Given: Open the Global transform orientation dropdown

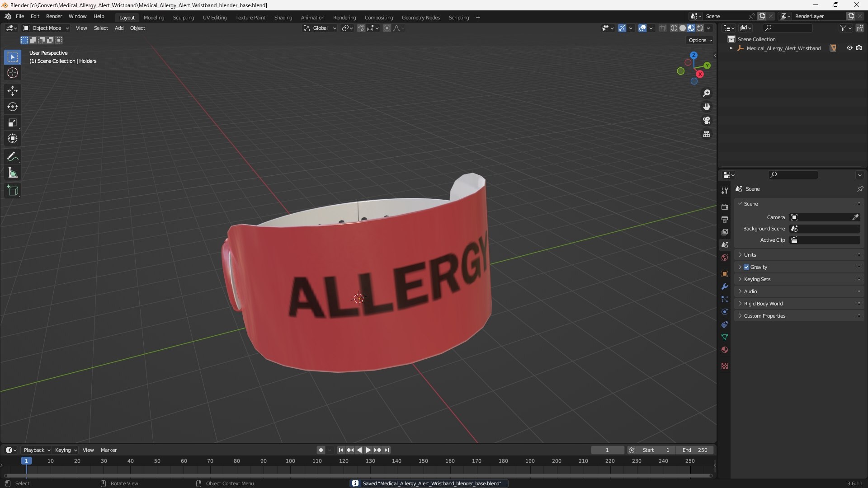Looking at the screenshot, I should 320,28.
